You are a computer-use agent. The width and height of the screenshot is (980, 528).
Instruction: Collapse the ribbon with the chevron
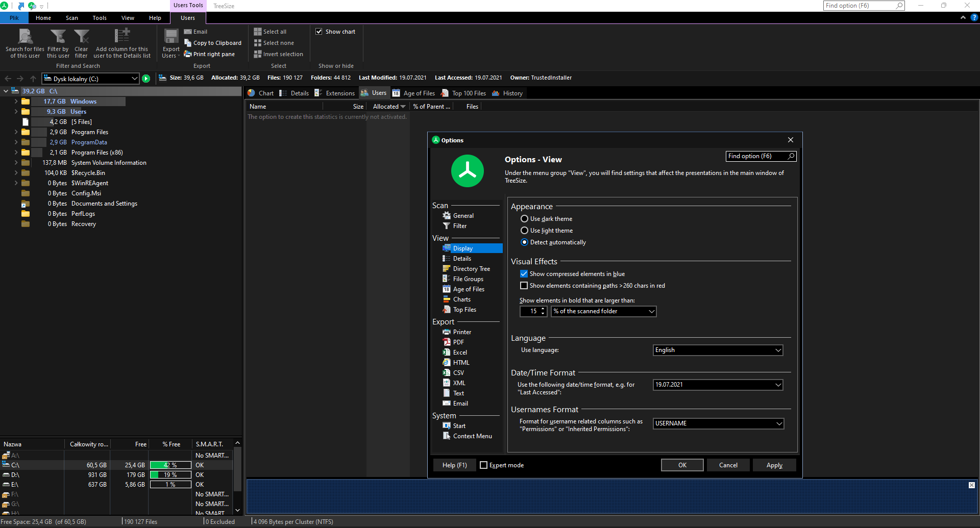[x=963, y=17]
